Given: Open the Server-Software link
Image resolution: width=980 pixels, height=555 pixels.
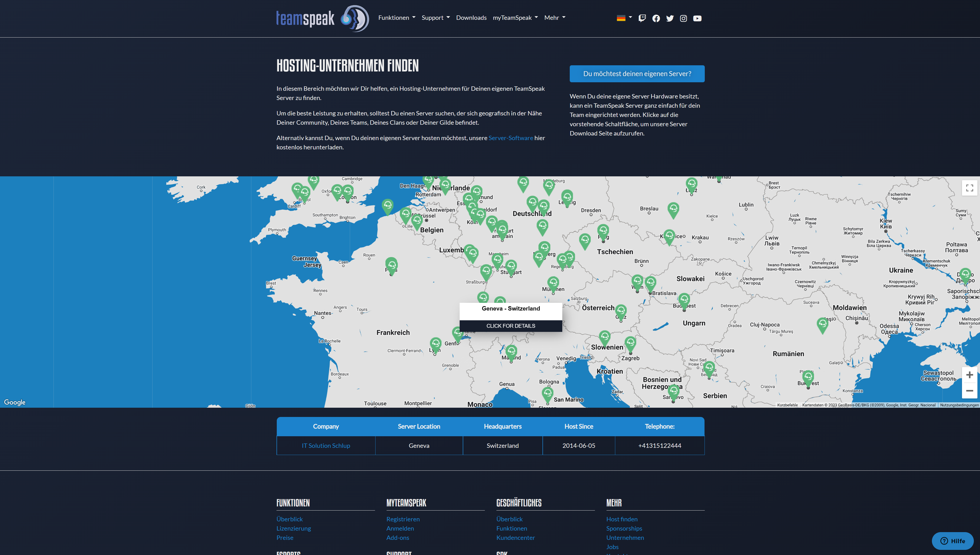Looking at the screenshot, I should point(511,138).
